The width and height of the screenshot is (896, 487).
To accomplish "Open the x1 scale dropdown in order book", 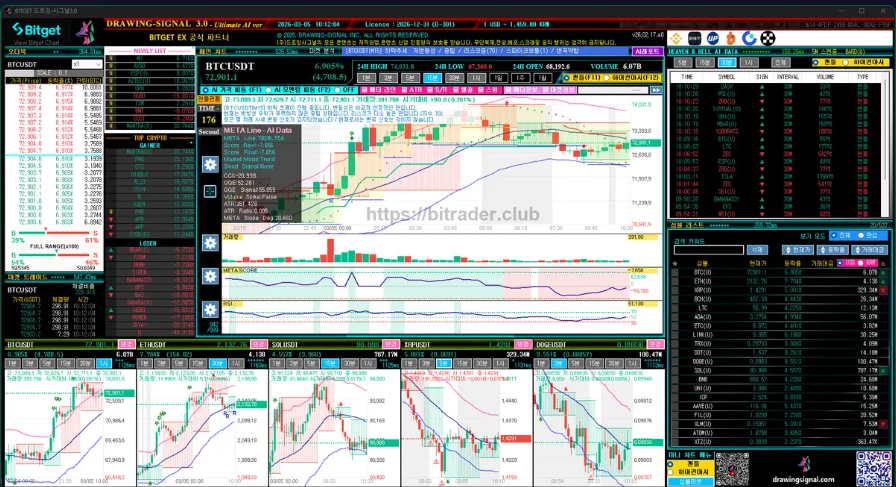I will point(86,65).
